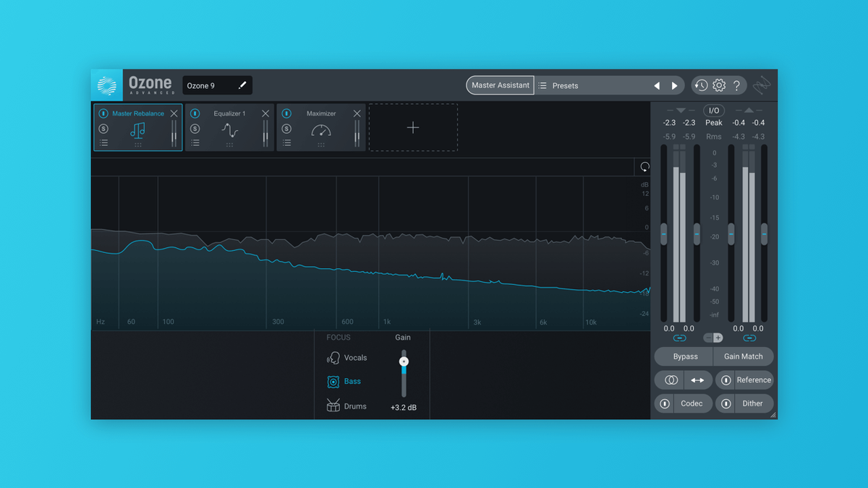Click the Maximizer dial icon
Image resolution: width=868 pixels, height=488 pixels.
pyautogui.click(x=320, y=129)
